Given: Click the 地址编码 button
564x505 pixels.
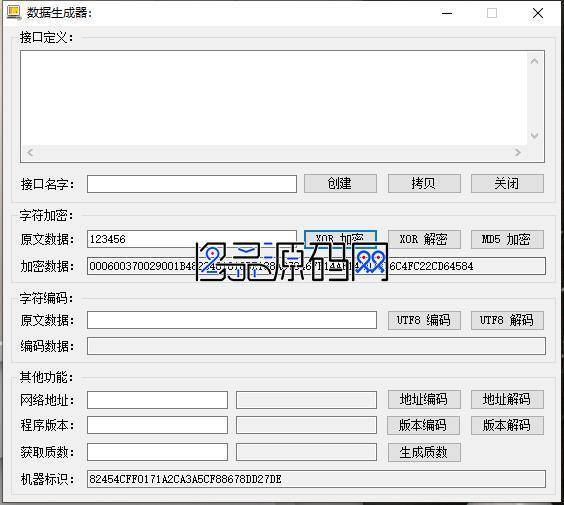Looking at the screenshot, I should pos(424,399).
